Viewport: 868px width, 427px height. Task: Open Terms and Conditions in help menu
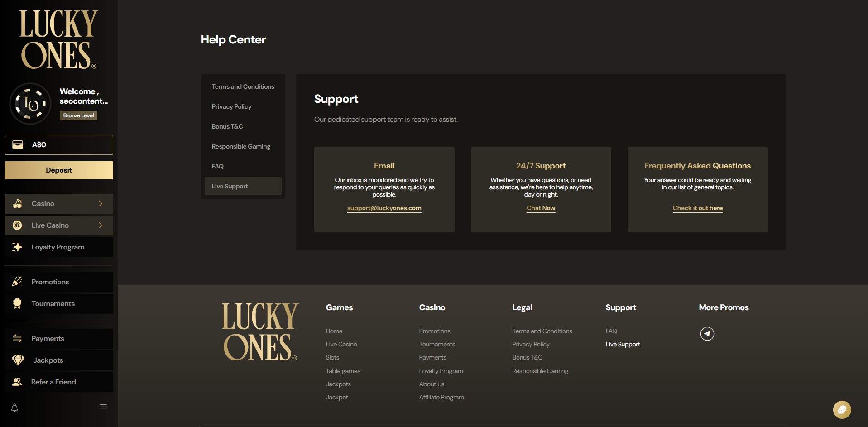click(243, 86)
